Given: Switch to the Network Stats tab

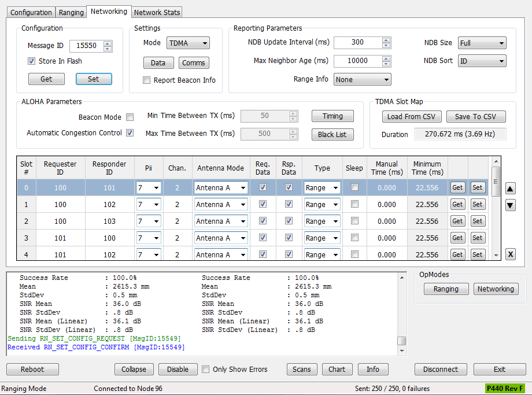Looking at the screenshot, I should 157,12.
